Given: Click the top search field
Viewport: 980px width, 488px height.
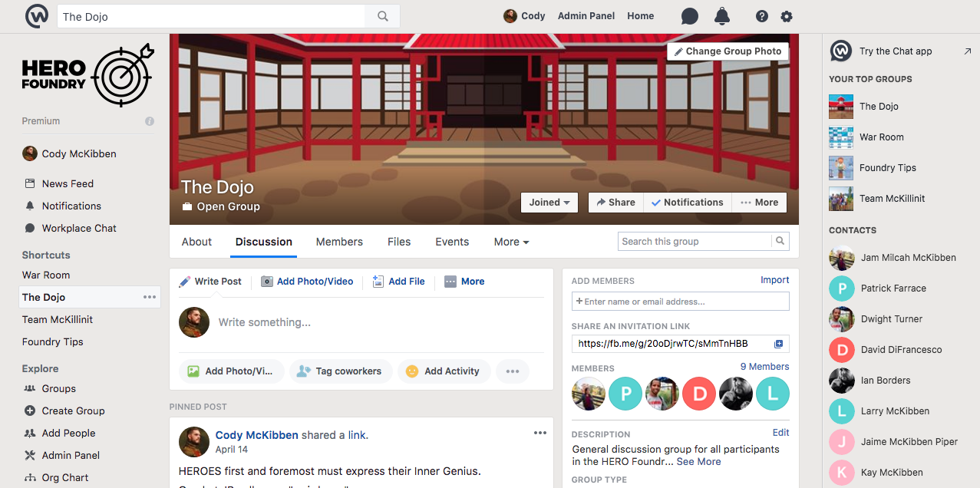Looking at the screenshot, I should click(x=211, y=16).
